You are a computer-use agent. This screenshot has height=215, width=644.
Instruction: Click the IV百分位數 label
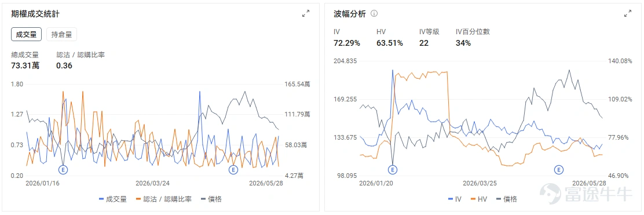tap(473, 32)
